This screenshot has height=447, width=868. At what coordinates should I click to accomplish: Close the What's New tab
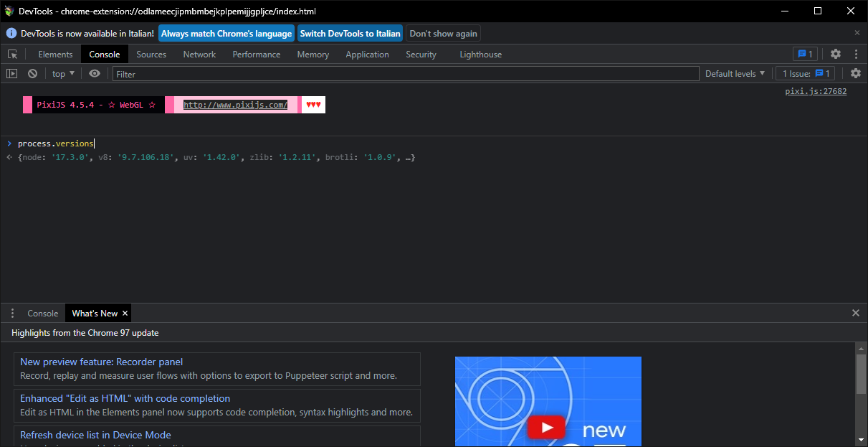click(x=125, y=314)
